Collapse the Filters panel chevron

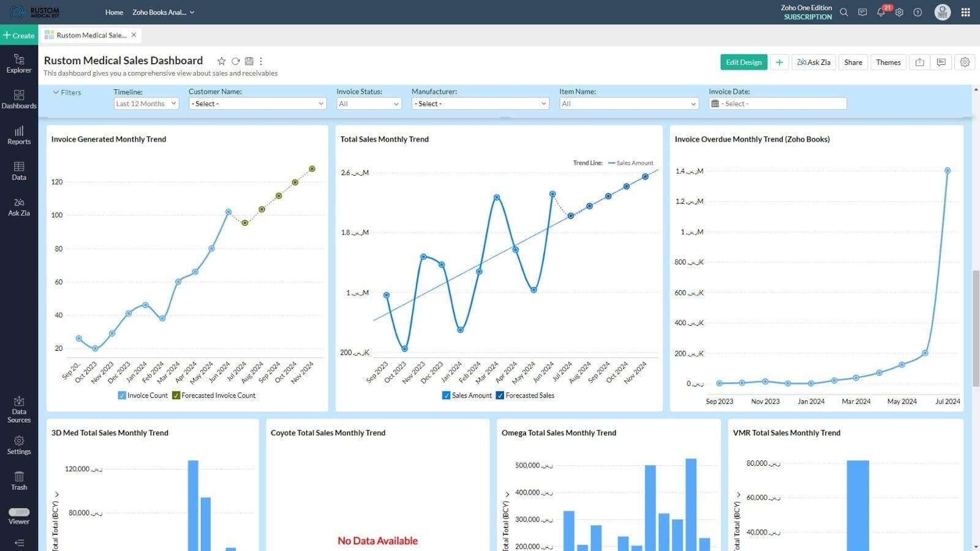click(x=56, y=92)
